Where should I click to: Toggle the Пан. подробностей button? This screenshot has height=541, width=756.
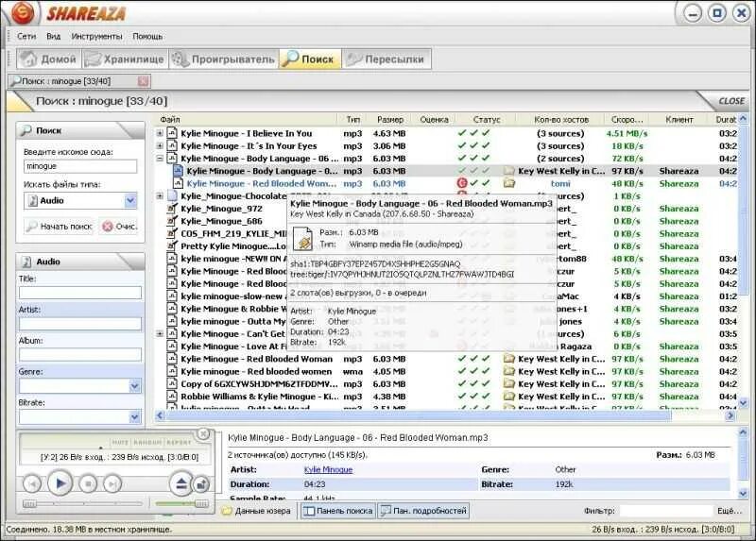tap(423, 511)
